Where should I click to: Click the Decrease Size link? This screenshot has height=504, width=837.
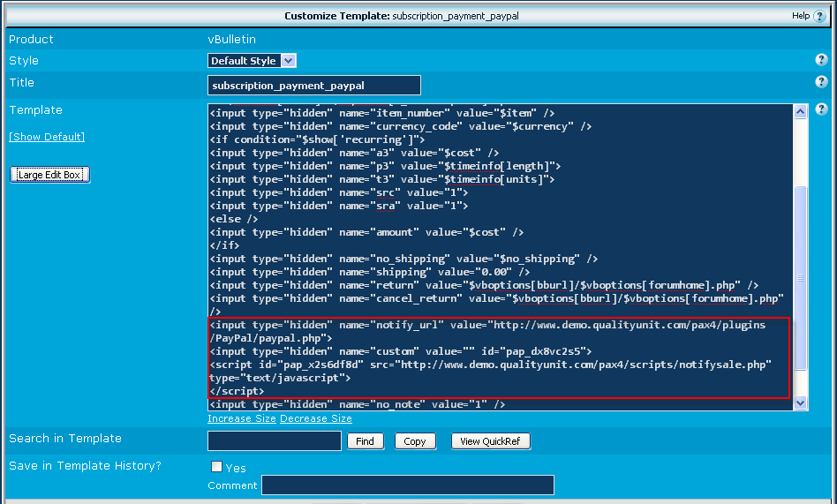click(315, 418)
